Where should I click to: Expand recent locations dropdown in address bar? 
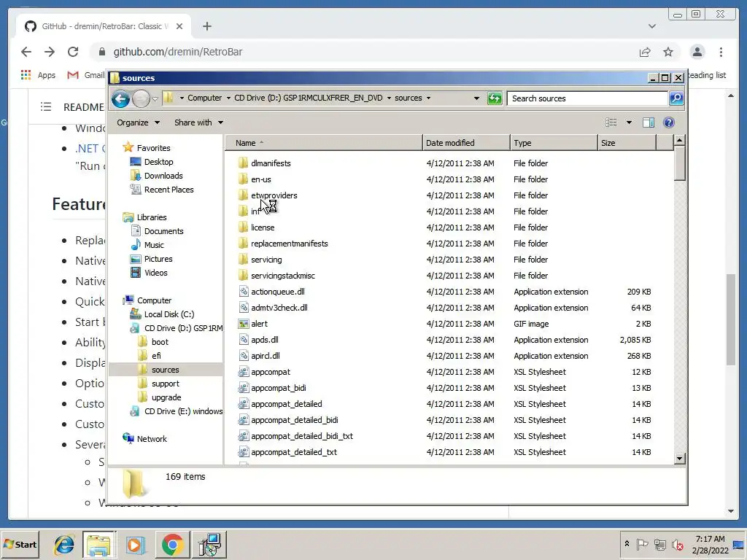coord(476,98)
